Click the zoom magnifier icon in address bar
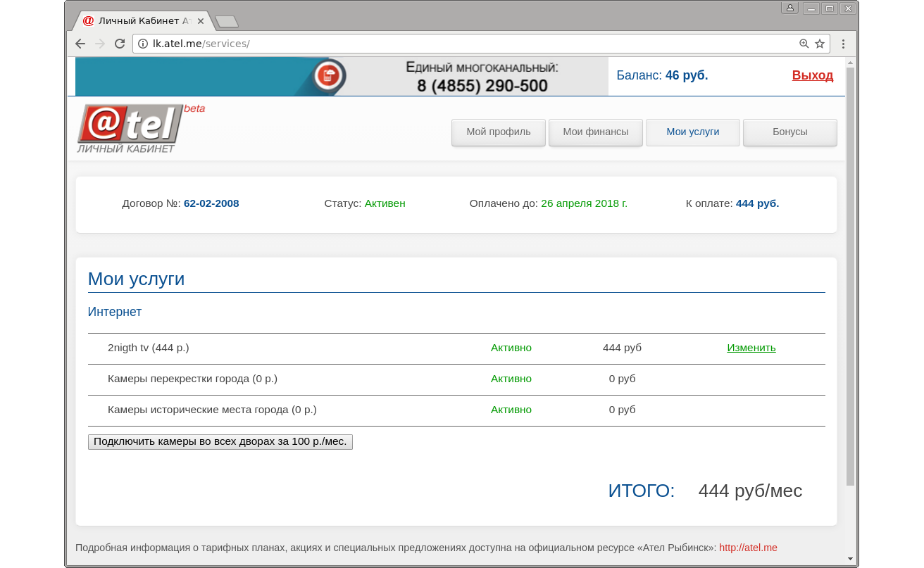The image size is (924, 568). [804, 44]
